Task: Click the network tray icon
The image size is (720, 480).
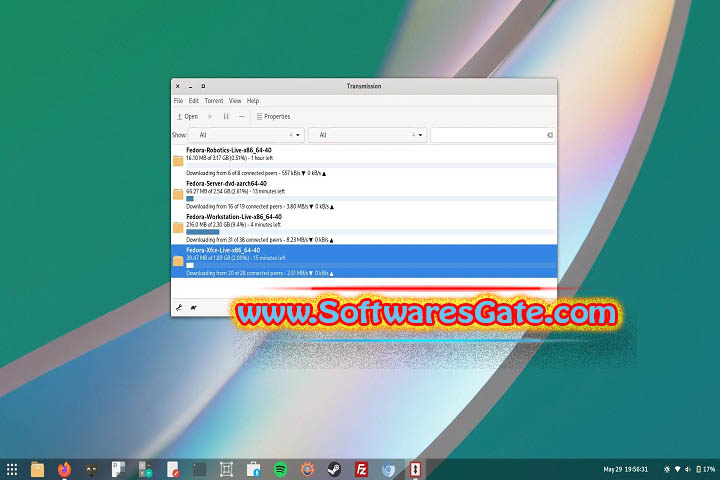Action: coord(677,469)
